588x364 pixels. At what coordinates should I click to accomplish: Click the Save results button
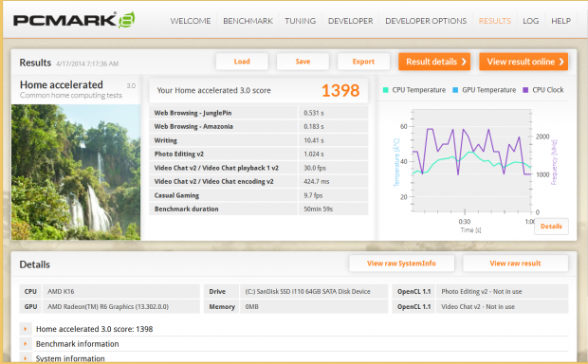pyautogui.click(x=303, y=62)
